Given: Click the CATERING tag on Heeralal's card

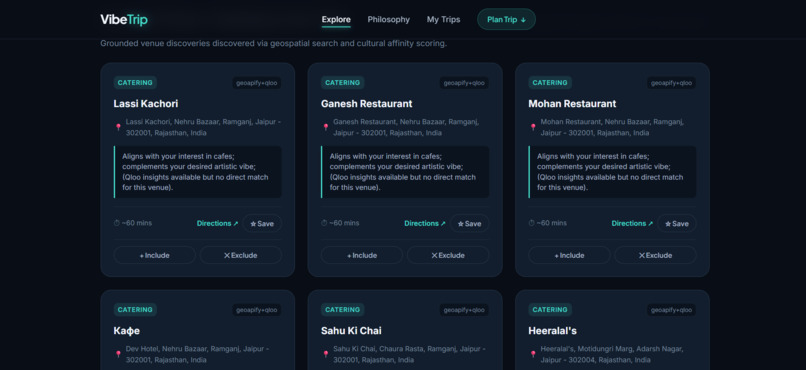Looking at the screenshot, I should pyautogui.click(x=550, y=310).
